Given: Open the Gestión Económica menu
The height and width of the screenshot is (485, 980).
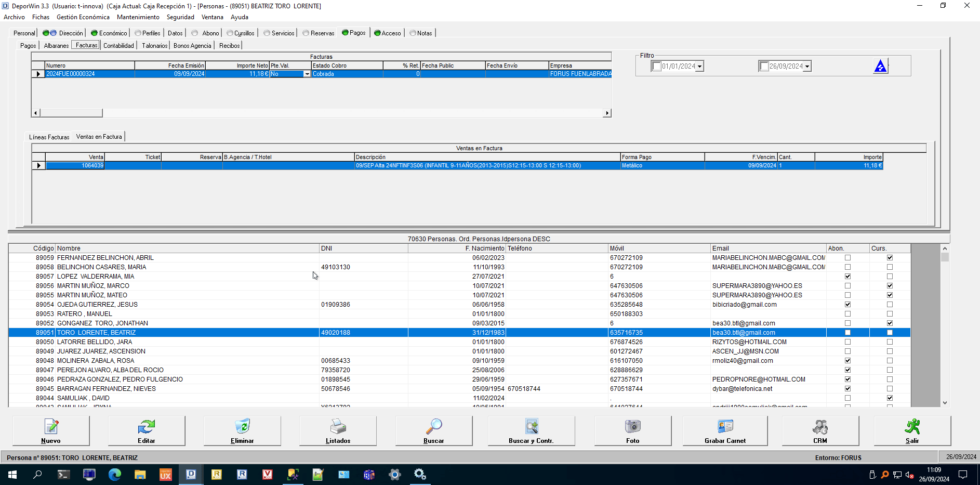Looking at the screenshot, I should coord(83,17).
